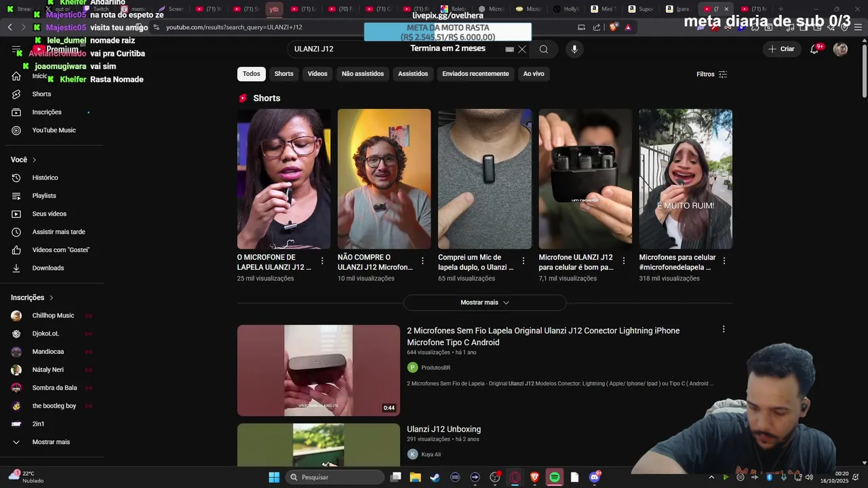
Task: Start voice search with the microphone icon
Action: tap(574, 49)
